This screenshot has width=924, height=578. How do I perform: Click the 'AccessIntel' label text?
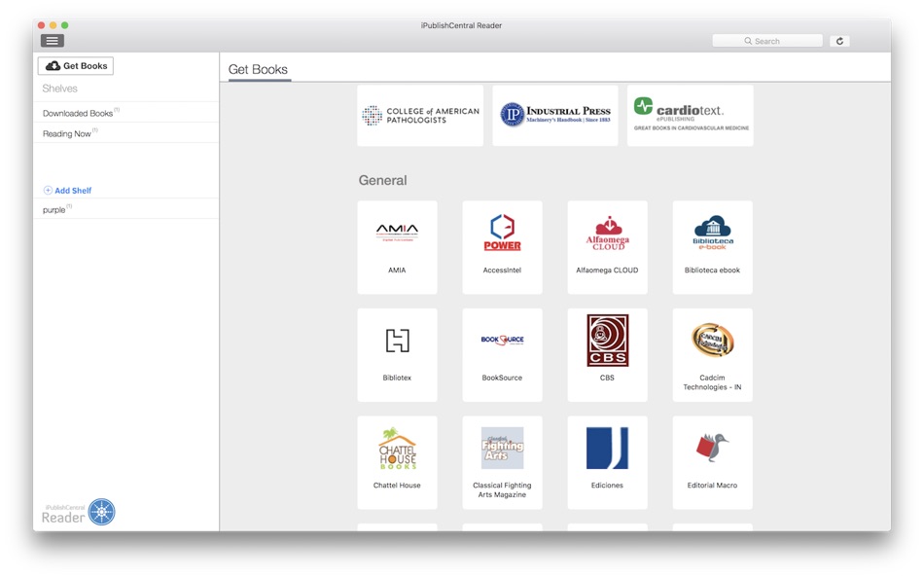[x=502, y=271]
